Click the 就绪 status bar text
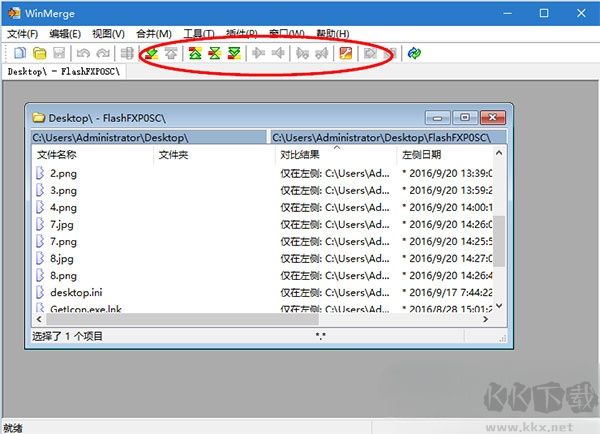The image size is (600, 434). (x=13, y=428)
